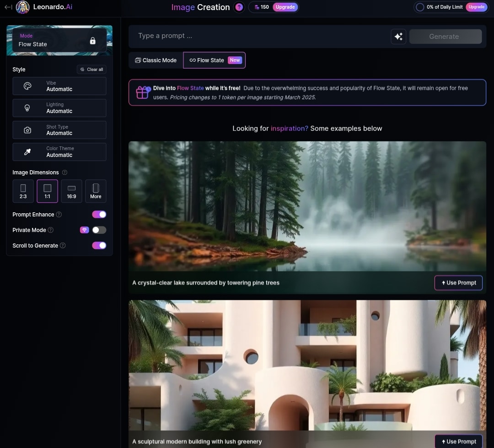Click the Private Mode premium diamond badge

coord(85,230)
